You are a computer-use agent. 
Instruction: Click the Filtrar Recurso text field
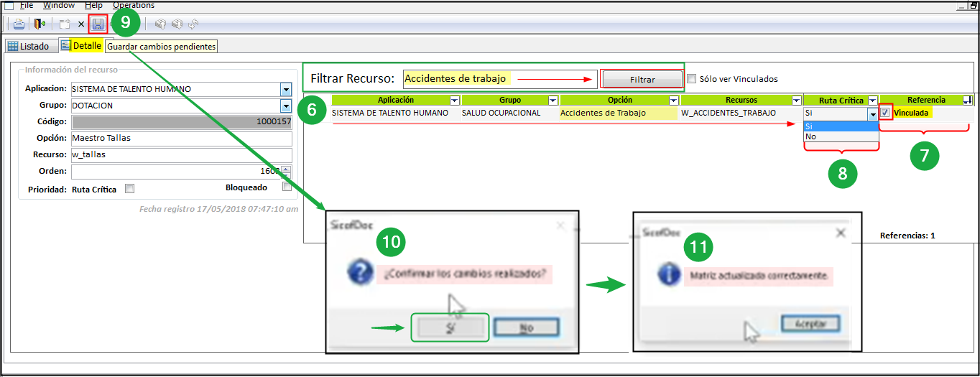point(500,78)
